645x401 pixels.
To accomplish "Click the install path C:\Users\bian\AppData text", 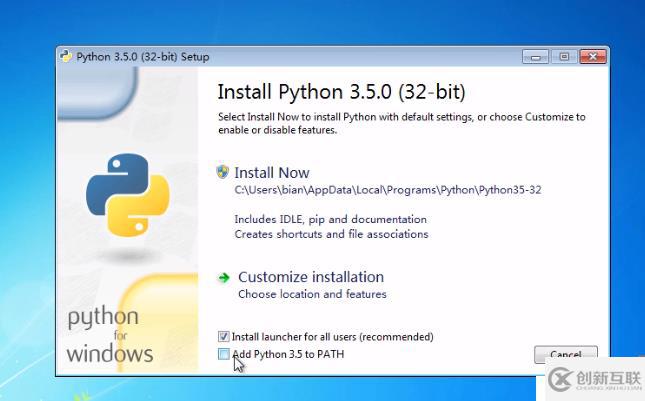I will click(388, 190).
